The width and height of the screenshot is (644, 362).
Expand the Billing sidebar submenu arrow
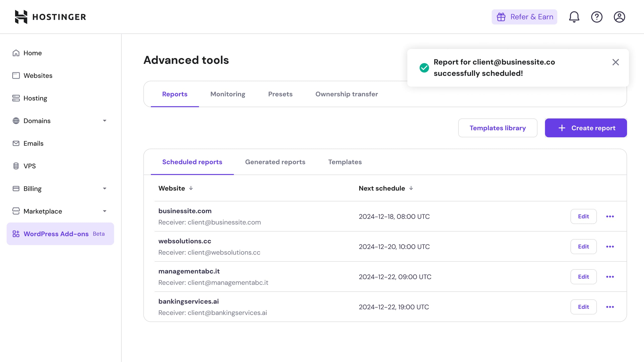(x=105, y=189)
